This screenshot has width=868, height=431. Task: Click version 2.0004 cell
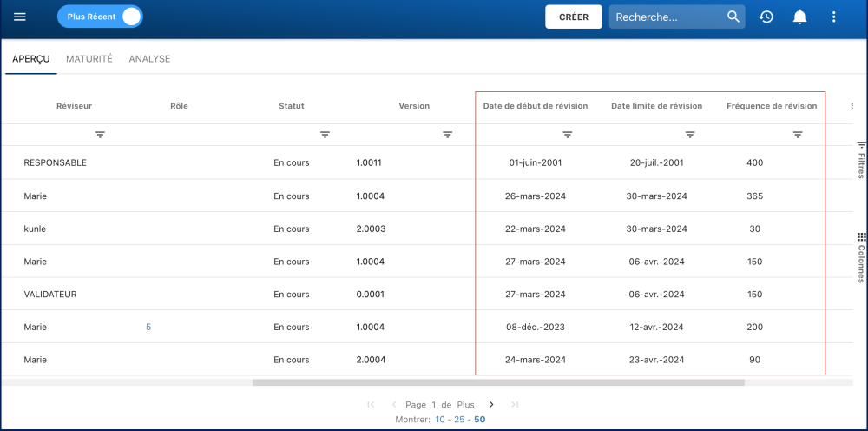(371, 360)
